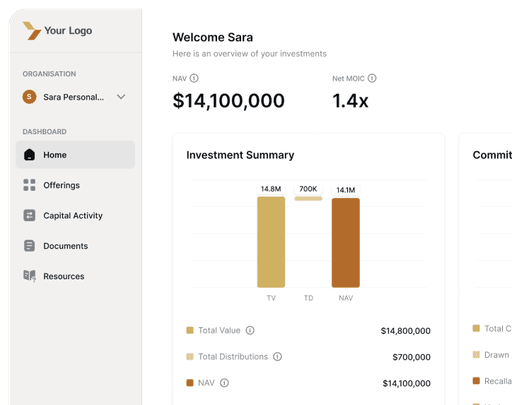
Task: Click the Total Value legend color swatch
Action: [x=190, y=330]
